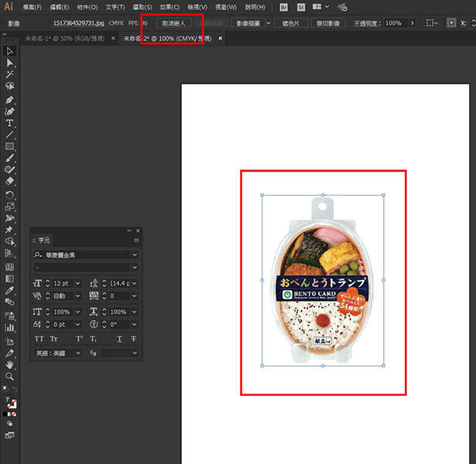Pick the Lasso tool
476x464 pixels.
(10, 86)
